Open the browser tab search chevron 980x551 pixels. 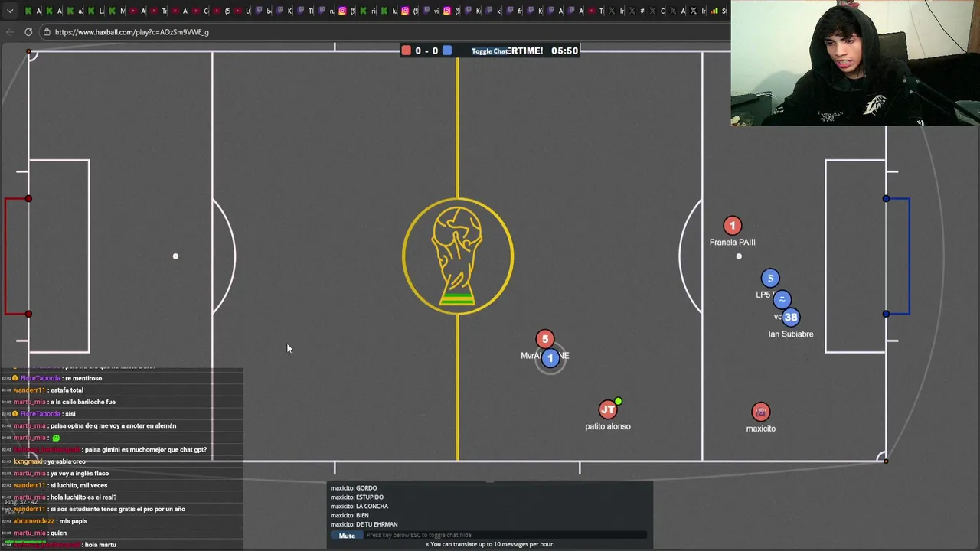tap(10, 11)
